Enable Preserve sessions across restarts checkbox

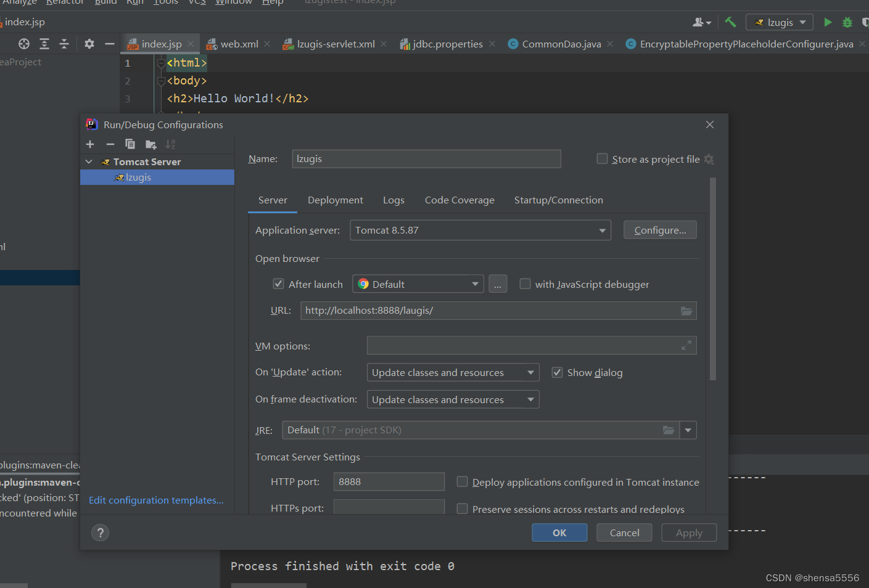tap(462, 508)
